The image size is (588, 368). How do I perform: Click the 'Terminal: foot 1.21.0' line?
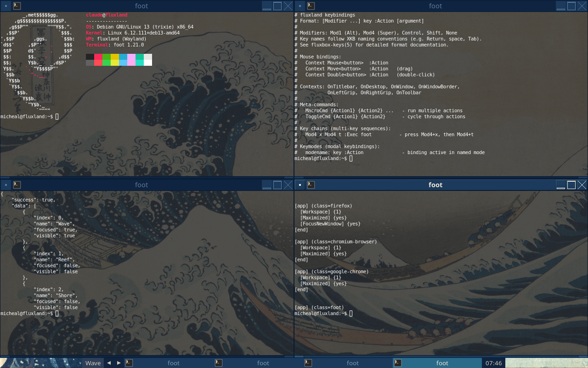coord(115,45)
